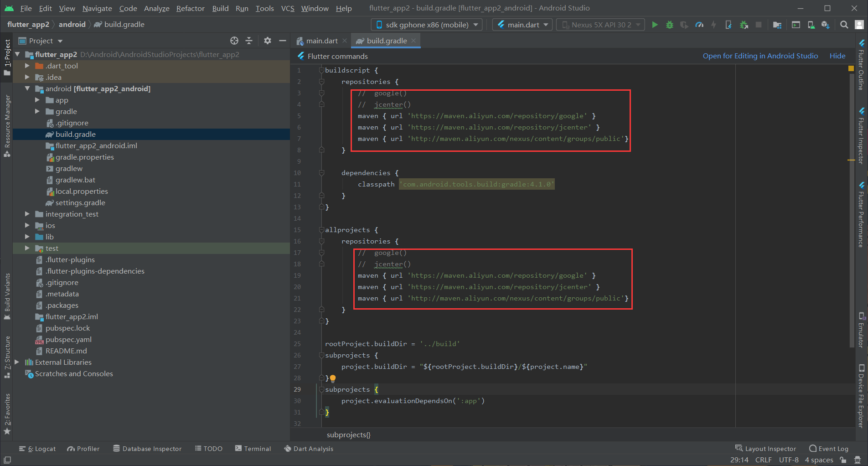Expand External Libraries node
868x466 pixels.
coord(17,362)
